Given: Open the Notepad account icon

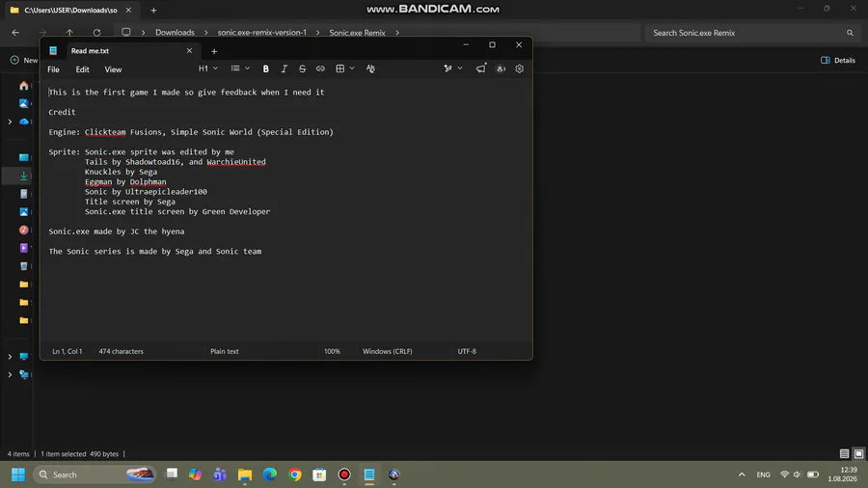Looking at the screenshot, I should (x=501, y=68).
